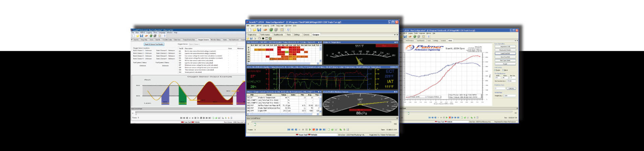Screen dimensions: 644x151
Task: Switch to Dyno tab in right window
Action: point(450,41)
